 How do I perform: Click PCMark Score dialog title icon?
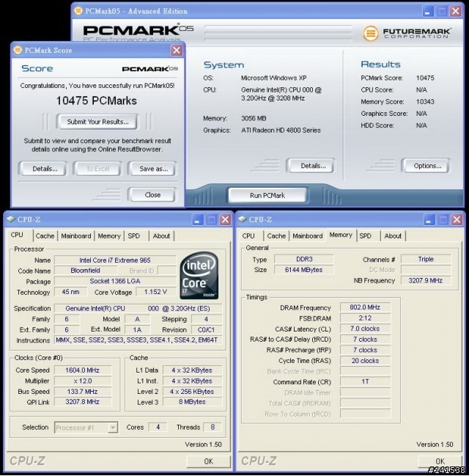(18, 50)
